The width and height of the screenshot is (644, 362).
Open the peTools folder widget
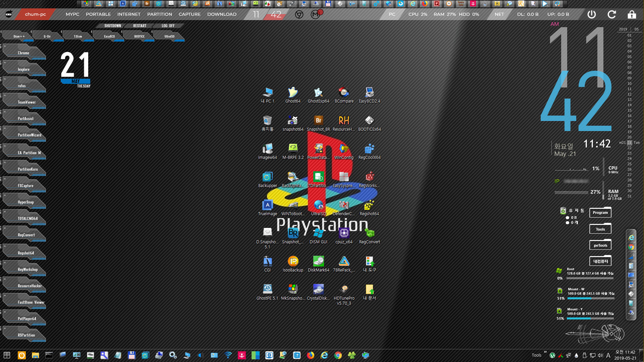pos(600,245)
